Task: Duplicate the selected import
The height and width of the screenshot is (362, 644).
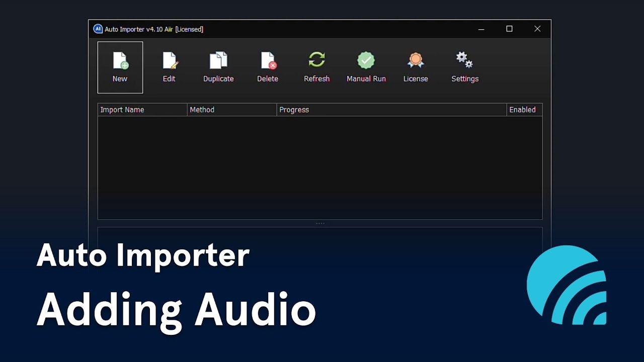Action: tap(218, 67)
